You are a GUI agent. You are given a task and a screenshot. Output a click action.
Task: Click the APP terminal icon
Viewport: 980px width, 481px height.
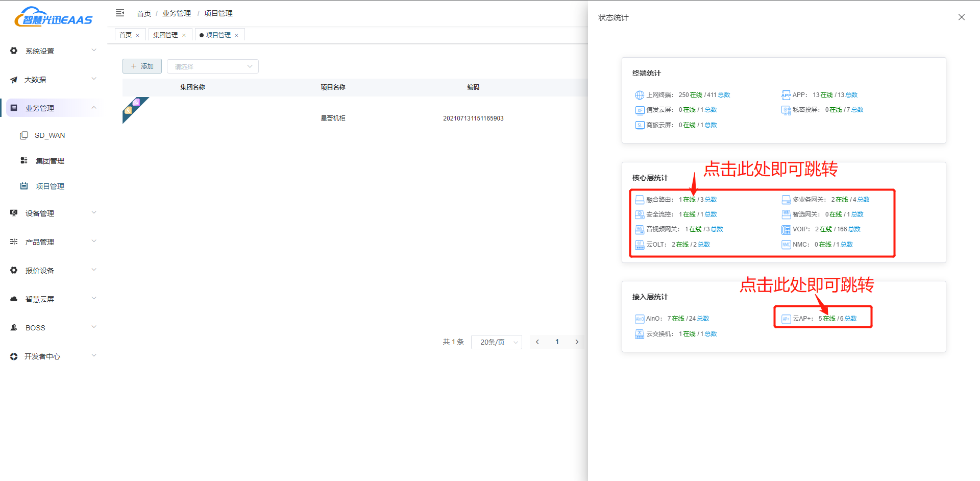[x=786, y=95]
